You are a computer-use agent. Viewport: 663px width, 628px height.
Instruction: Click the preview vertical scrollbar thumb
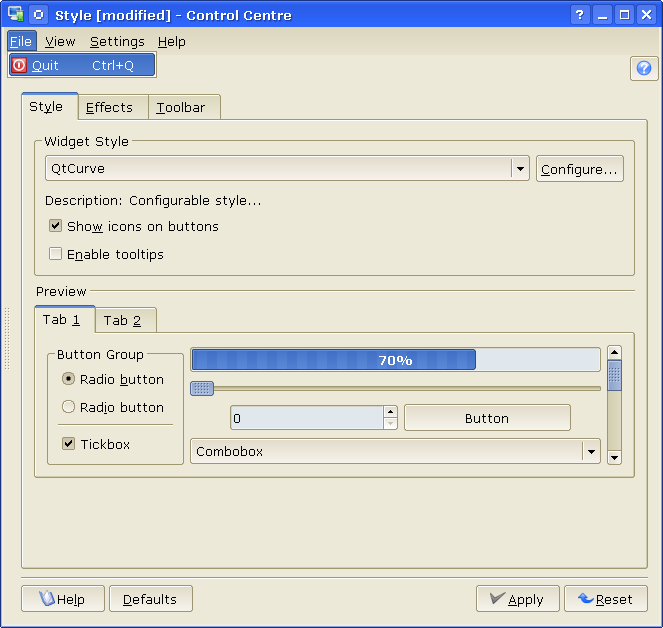click(x=614, y=375)
